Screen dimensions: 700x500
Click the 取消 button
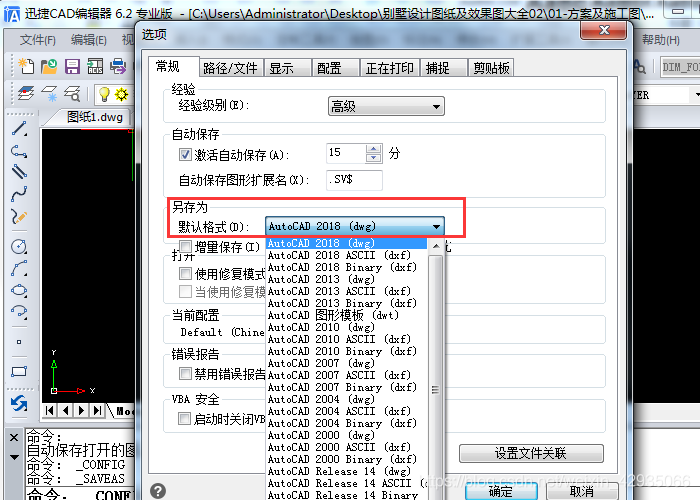click(x=582, y=492)
